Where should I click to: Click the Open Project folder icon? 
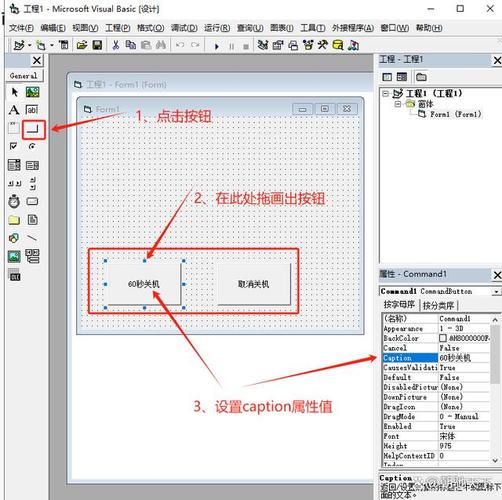[82, 45]
